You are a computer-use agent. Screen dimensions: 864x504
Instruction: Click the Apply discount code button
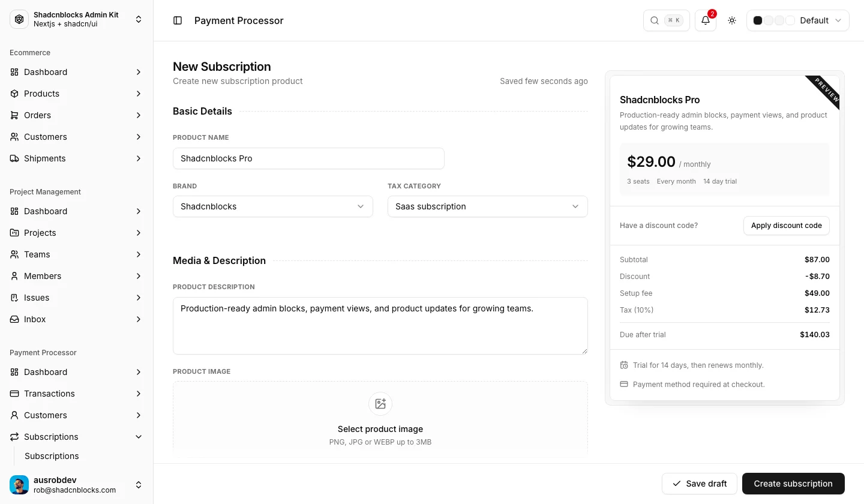pos(787,226)
